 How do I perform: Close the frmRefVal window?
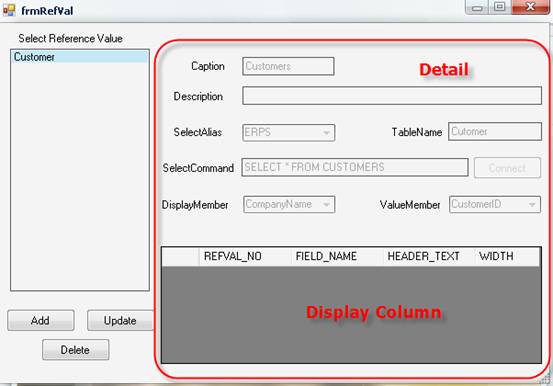coord(530,7)
